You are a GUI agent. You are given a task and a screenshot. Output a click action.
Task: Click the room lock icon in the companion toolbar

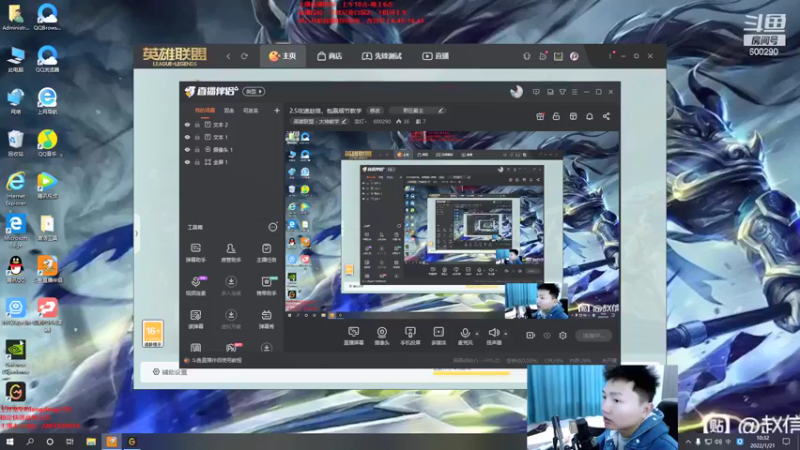click(x=556, y=116)
